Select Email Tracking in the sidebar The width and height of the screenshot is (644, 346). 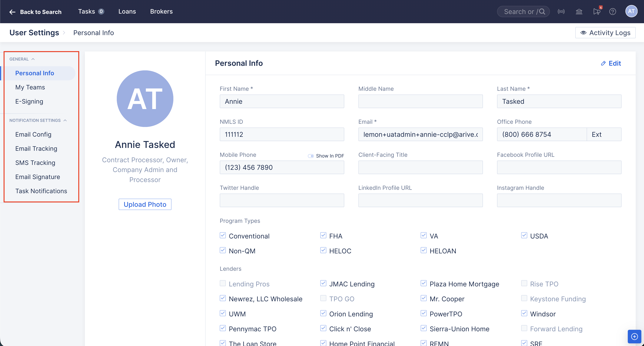coord(36,148)
